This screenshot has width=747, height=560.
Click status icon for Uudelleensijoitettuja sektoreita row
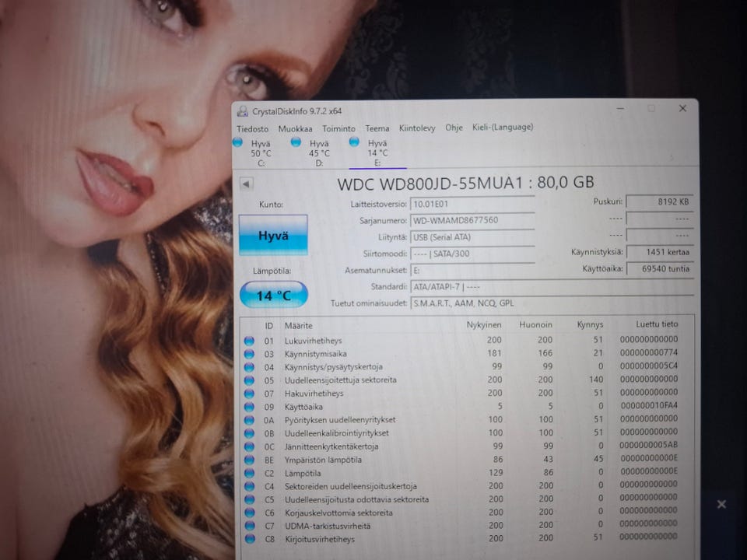coord(249,380)
